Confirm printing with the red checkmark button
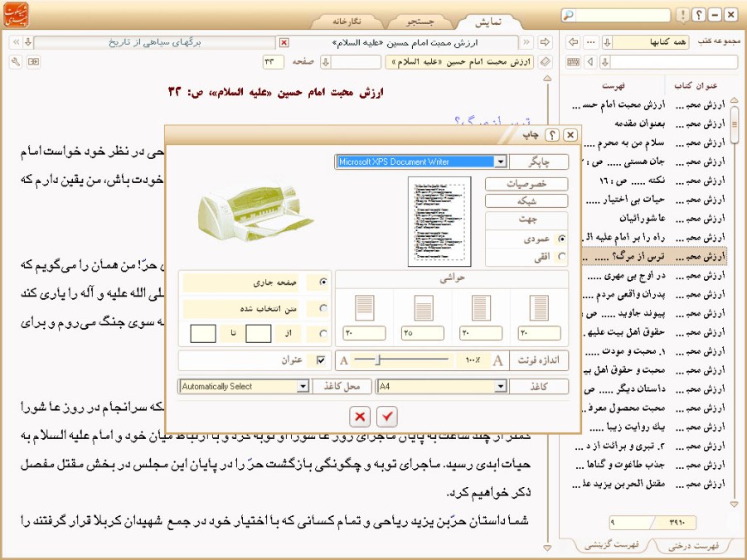This screenshot has width=747, height=560. 387,417
